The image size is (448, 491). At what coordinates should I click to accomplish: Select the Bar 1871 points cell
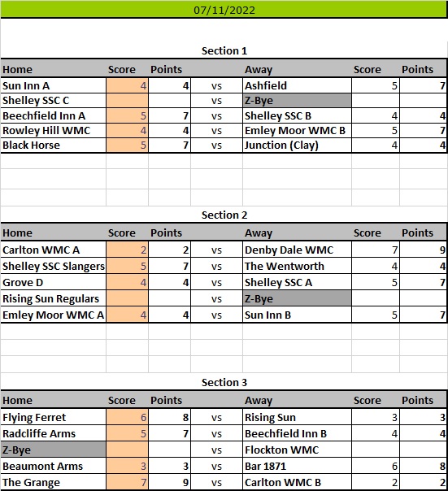(x=424, y=466)
